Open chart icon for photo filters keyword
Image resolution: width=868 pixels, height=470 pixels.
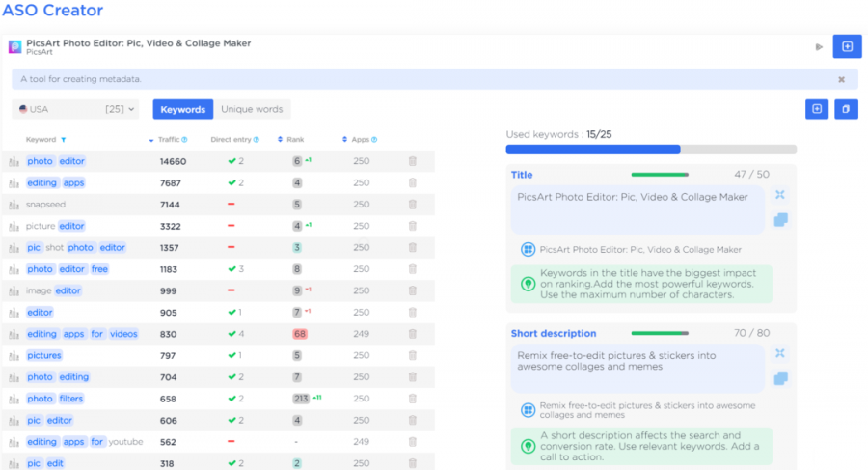[x=14, y=399]
